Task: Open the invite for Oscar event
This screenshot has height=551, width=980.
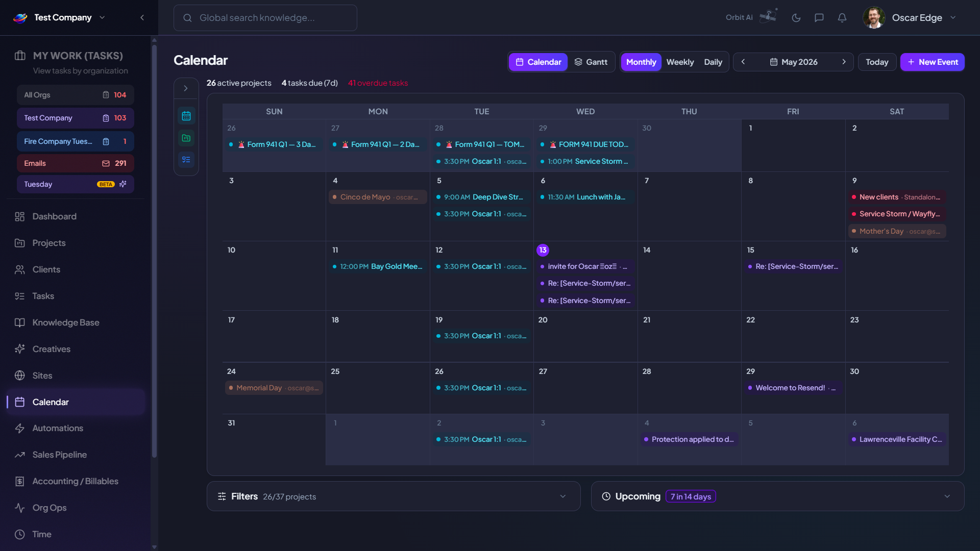Action: click(x=585, y=267)
